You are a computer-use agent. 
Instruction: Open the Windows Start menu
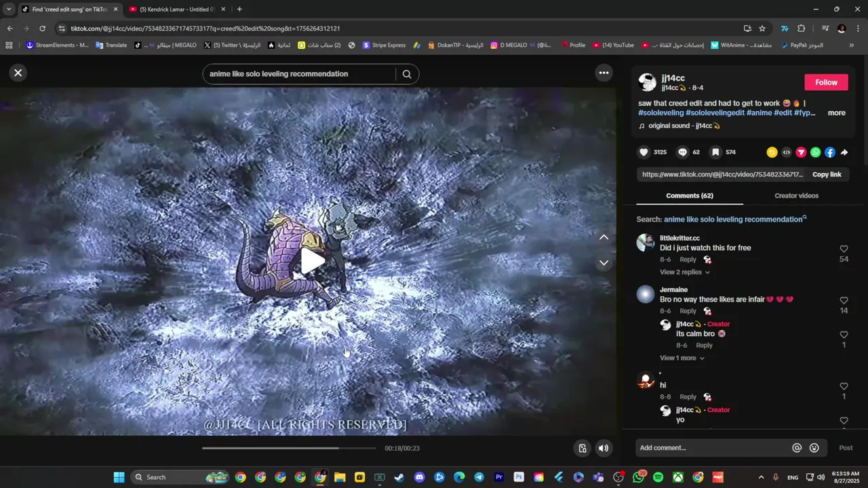tap(119, 477)
